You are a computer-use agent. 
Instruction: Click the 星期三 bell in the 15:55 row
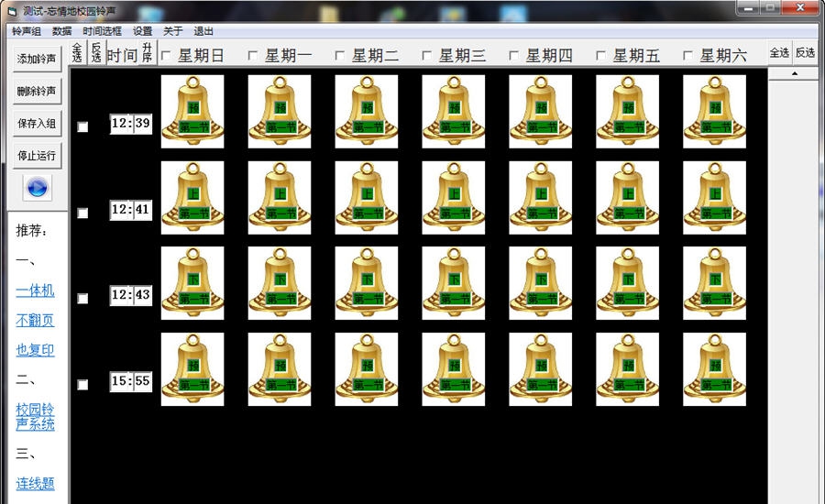(454, 369)
